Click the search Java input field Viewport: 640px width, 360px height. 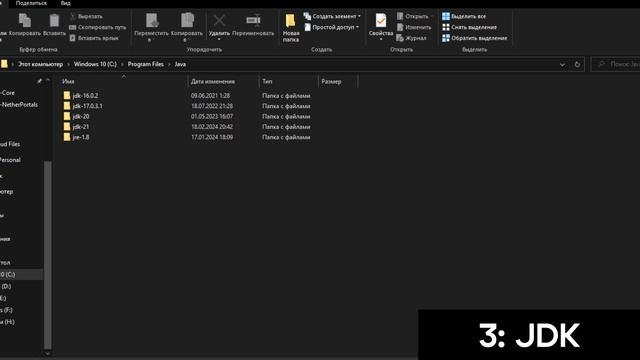pos(616,64)
